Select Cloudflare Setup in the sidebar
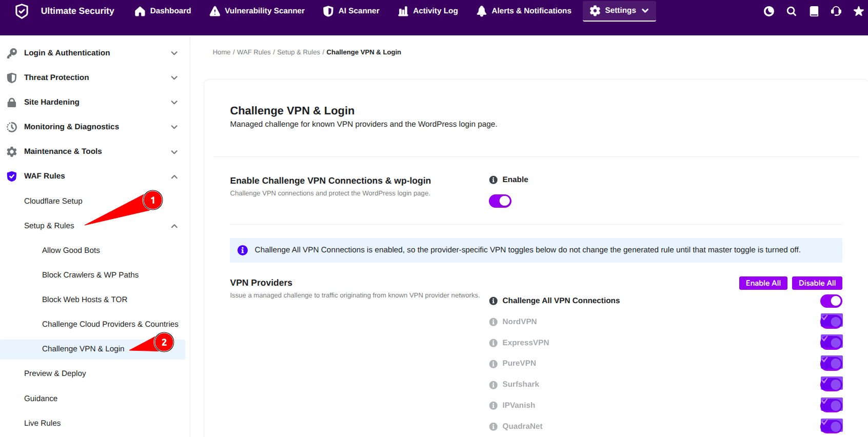Image resolution: width=868 pixels, height=437 pixels. [53, 201]
